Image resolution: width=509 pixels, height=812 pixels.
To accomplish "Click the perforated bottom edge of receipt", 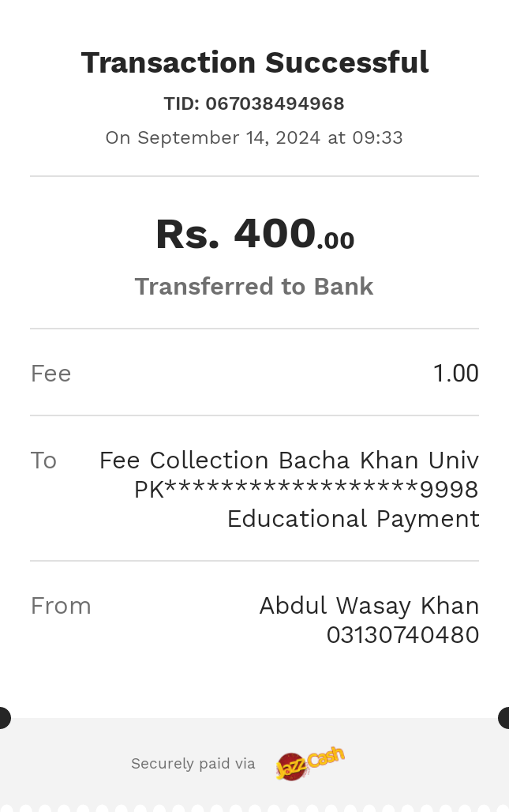I will 254,808.
